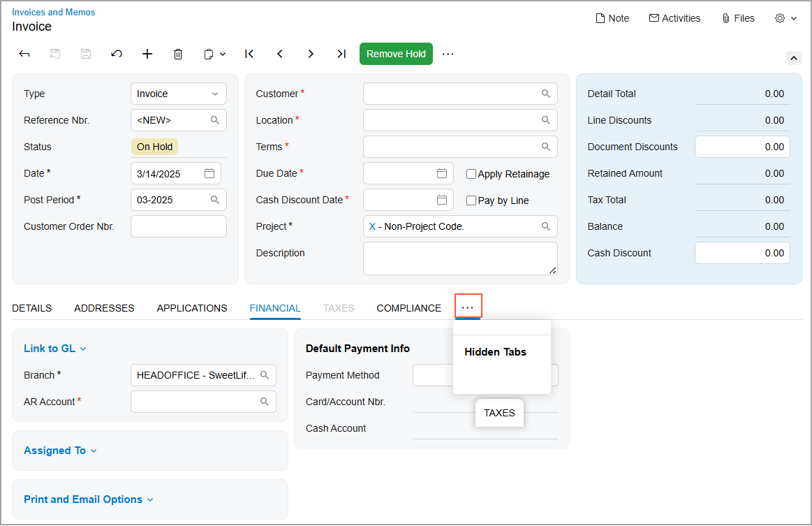The width and height of the screenshot is (812, 526).
Task: Click the Customer field search icon
Action: point(546,94)
